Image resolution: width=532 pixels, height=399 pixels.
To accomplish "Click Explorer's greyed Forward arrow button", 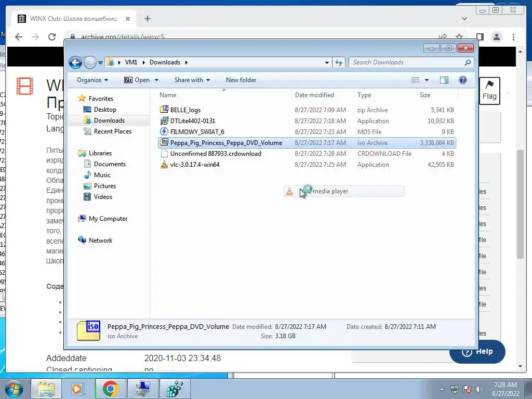I will click(x=90, y=62).
